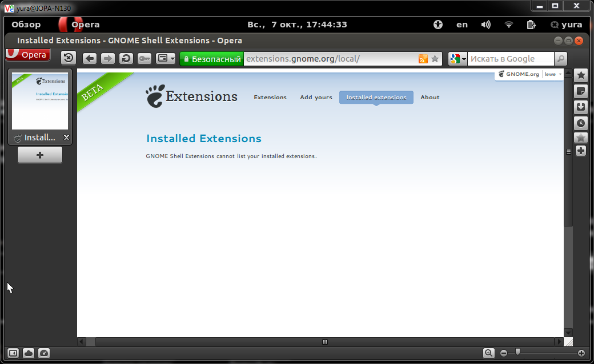Click the search magnifier button

click(561, 59)
